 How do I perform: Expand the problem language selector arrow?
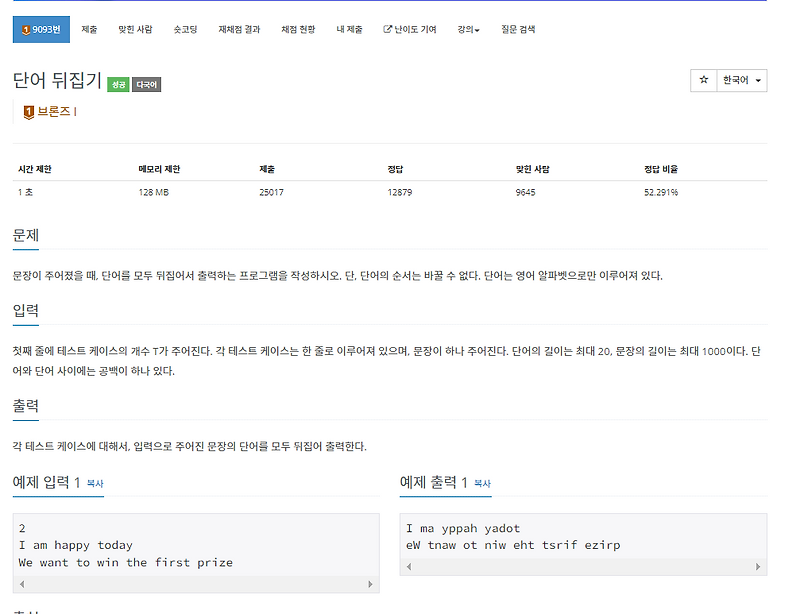pos(758,80)
